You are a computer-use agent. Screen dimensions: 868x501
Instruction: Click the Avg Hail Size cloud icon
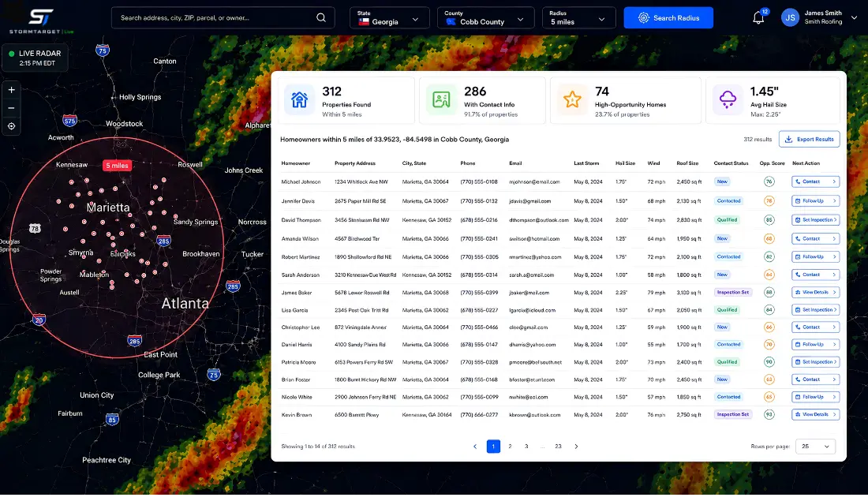coord(728,99)
